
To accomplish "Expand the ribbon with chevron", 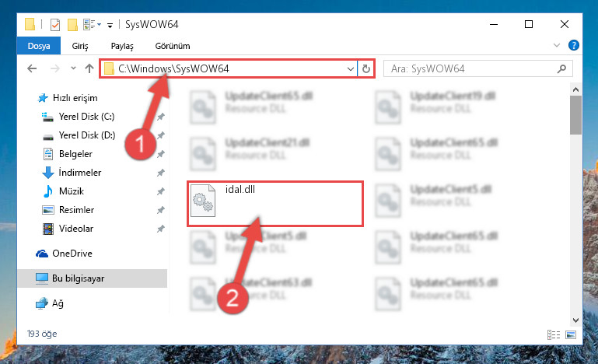I will tap(557, 45).
